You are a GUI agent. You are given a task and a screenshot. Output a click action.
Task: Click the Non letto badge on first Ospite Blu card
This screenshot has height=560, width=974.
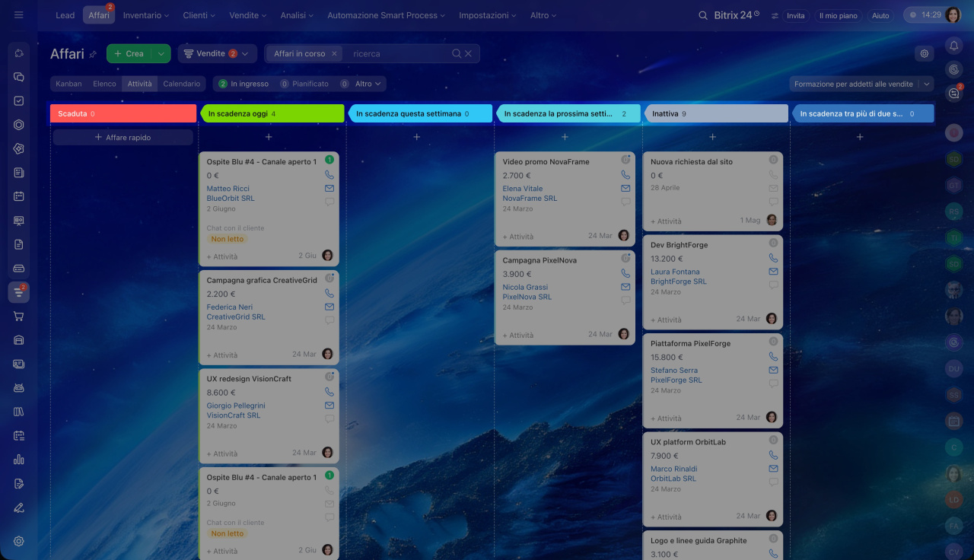coord(228,239)
